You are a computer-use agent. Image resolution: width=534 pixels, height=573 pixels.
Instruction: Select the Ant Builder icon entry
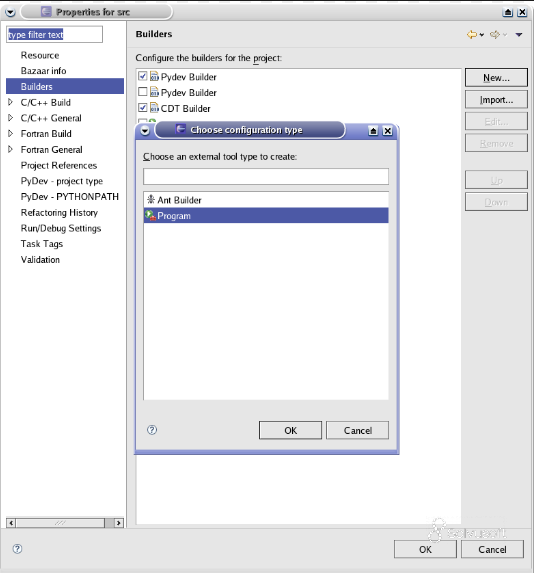coord(151,200)
